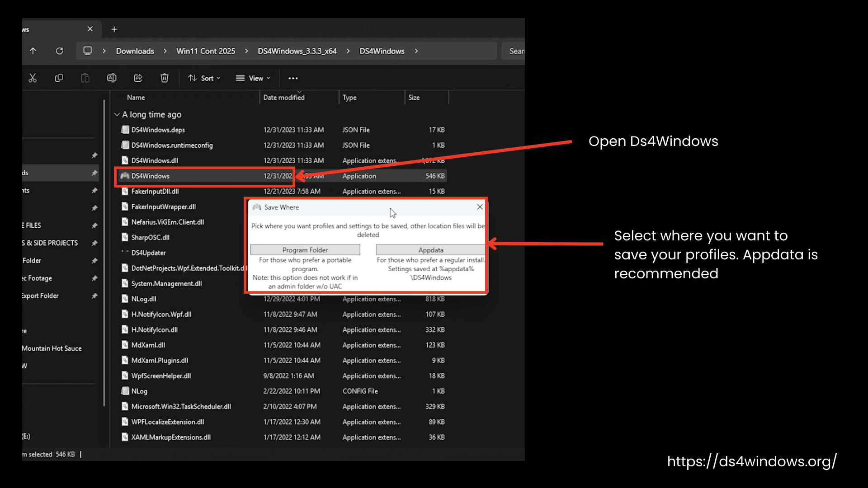
Task: Click the Share icon in toolbar
Action: pyautogui.click(x=138, y=78)
